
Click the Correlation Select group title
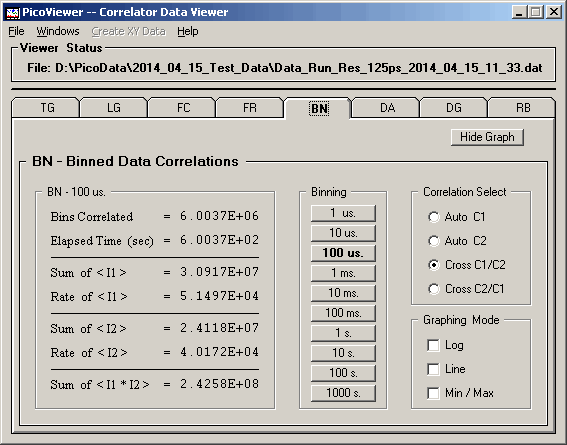[465, 192]
